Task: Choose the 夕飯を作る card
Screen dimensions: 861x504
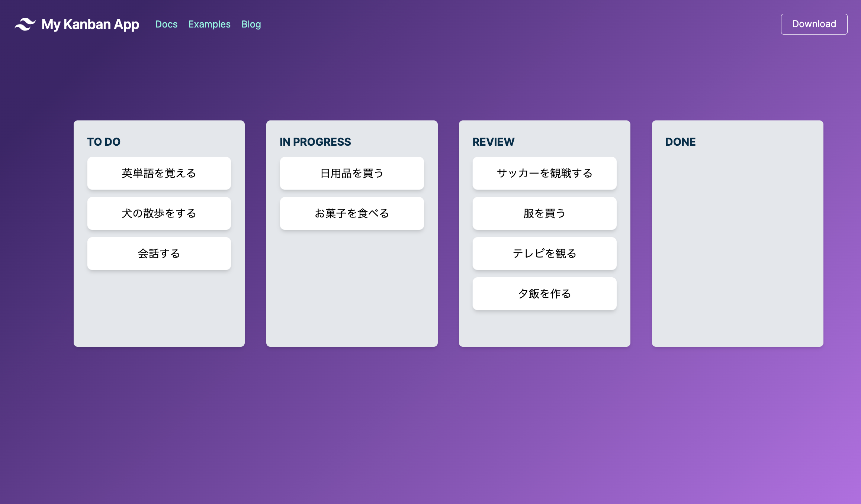Action: 544,294
